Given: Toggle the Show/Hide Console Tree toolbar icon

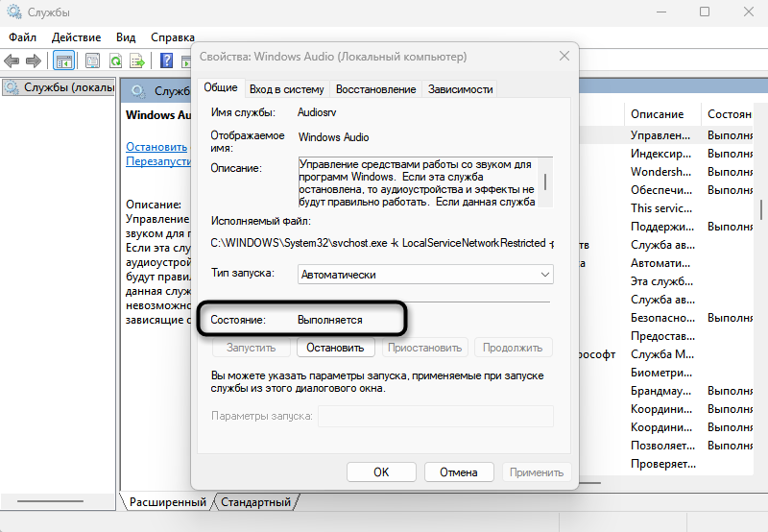Looking at the screenshot, I should [64, 61].
